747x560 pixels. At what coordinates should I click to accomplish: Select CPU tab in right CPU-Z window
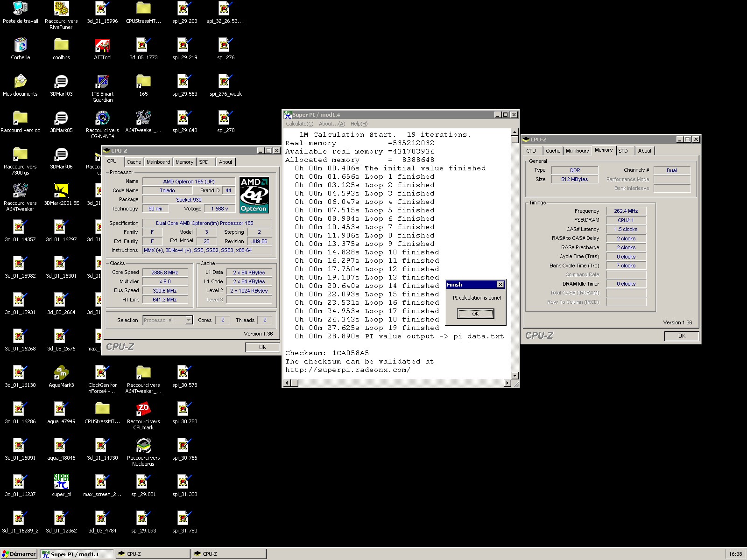pos(531,151)
